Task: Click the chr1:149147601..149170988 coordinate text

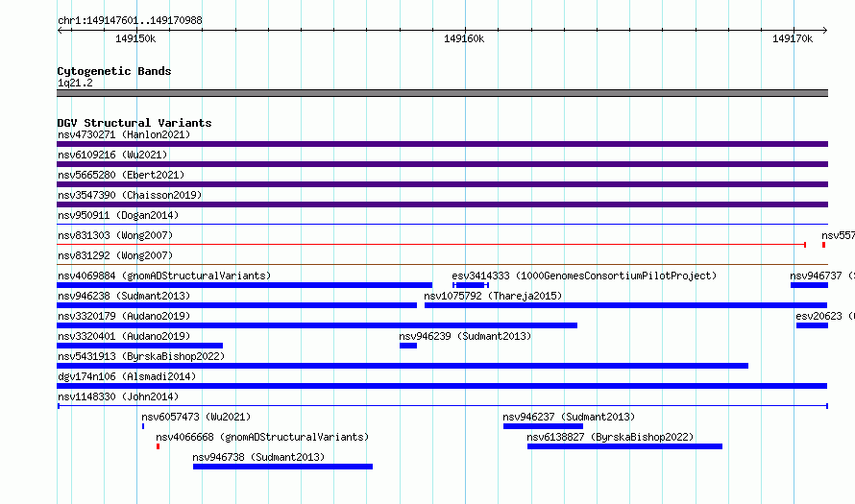Action: pos(130,20)
